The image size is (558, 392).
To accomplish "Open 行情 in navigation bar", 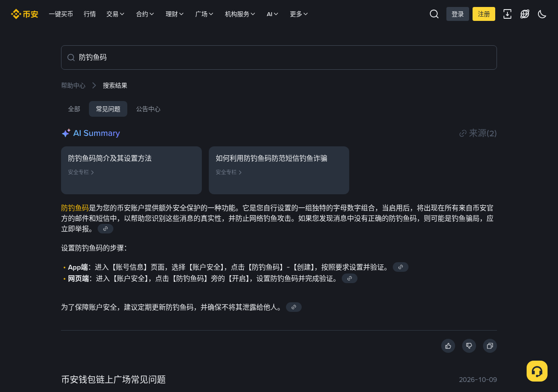I will tap(90, 14).
